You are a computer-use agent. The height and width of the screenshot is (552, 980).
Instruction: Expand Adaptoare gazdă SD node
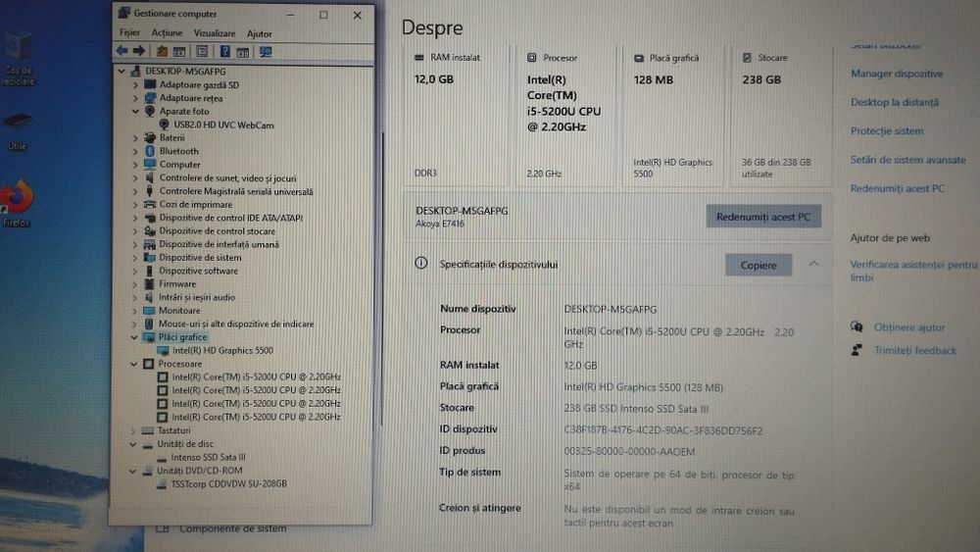point(135,85)
